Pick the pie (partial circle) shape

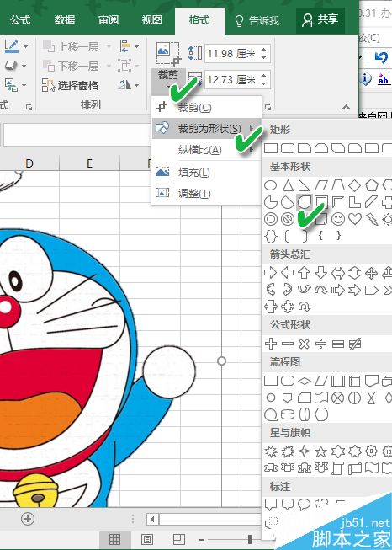point(270,202)
